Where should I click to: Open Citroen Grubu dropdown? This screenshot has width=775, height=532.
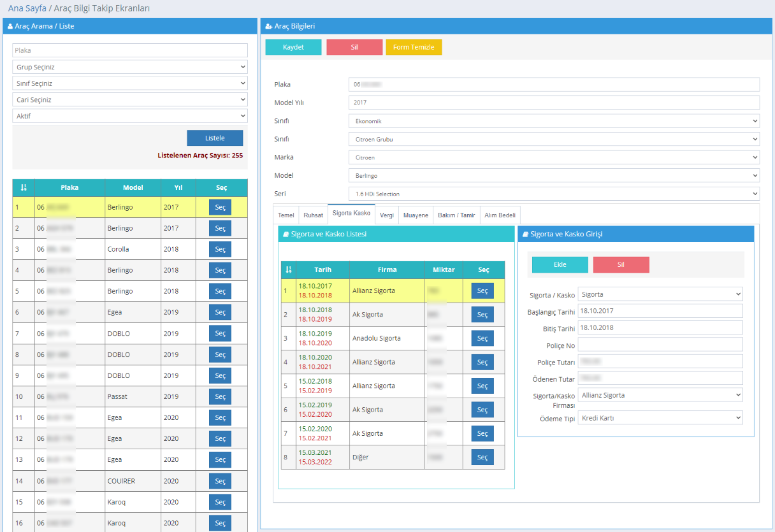[x=554, y=139]
